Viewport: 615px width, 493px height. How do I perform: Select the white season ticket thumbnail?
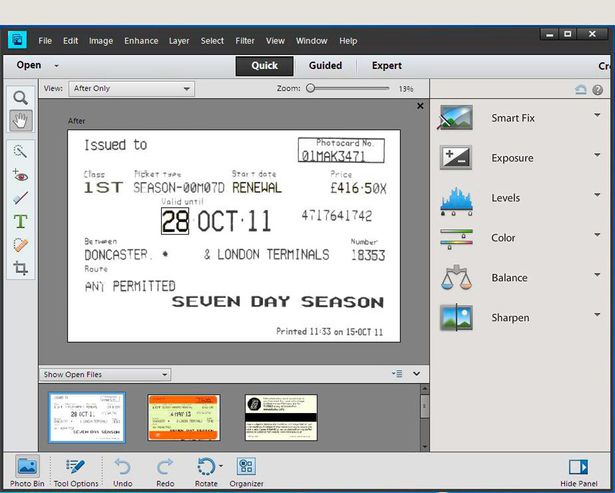(x=87, y=418)
